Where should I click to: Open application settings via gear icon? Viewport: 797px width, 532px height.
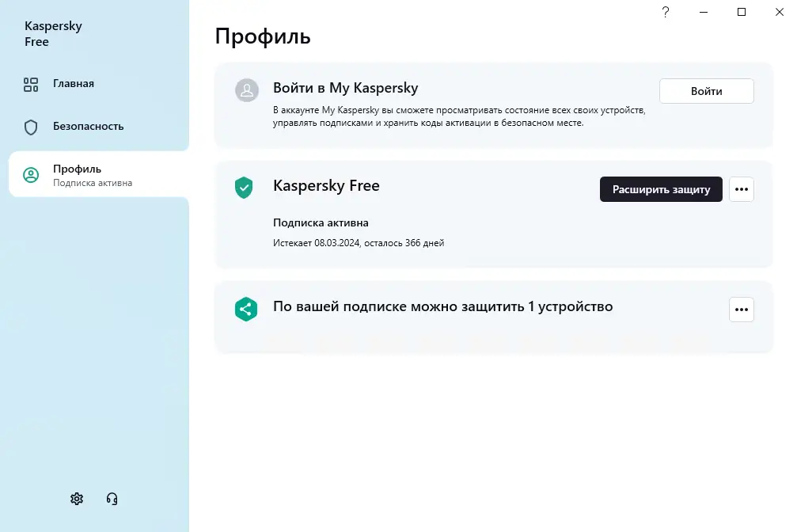pyautogui.click(x=76, y=498)
